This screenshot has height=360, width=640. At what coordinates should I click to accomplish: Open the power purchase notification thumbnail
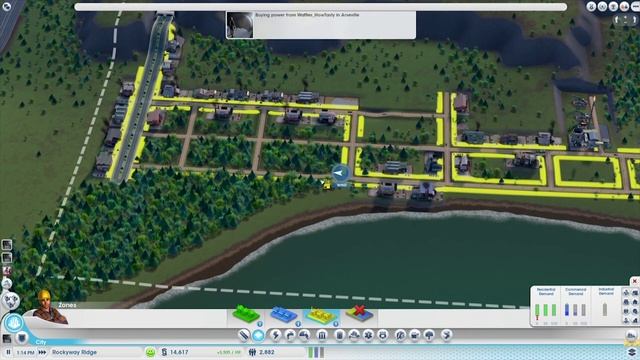[x=240, y=25]
